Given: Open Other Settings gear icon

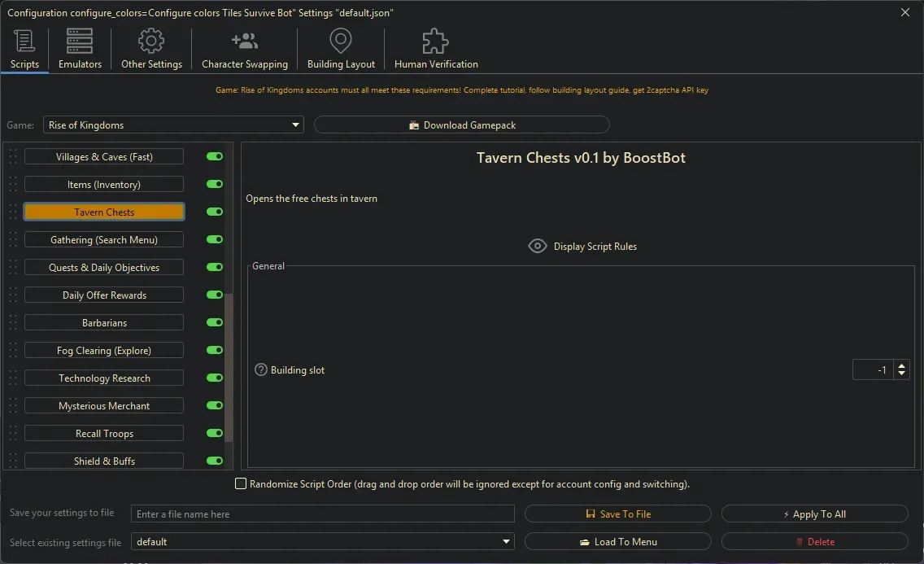Looking at the screenshot, I should pyautogui.click(x=150, y=40).
